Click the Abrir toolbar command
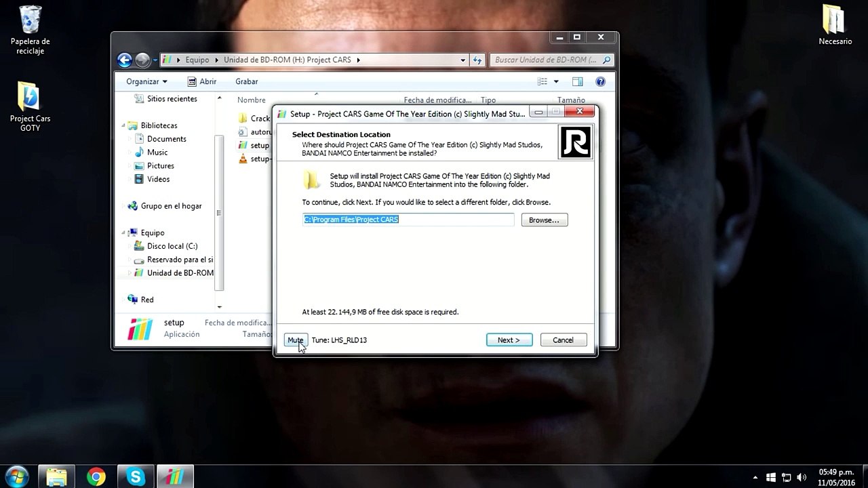Viewport: 868px width, 488px height. 201,81
